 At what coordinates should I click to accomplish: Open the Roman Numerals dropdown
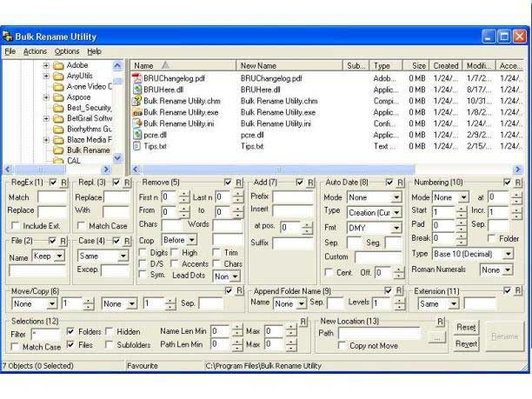[508, 269]
